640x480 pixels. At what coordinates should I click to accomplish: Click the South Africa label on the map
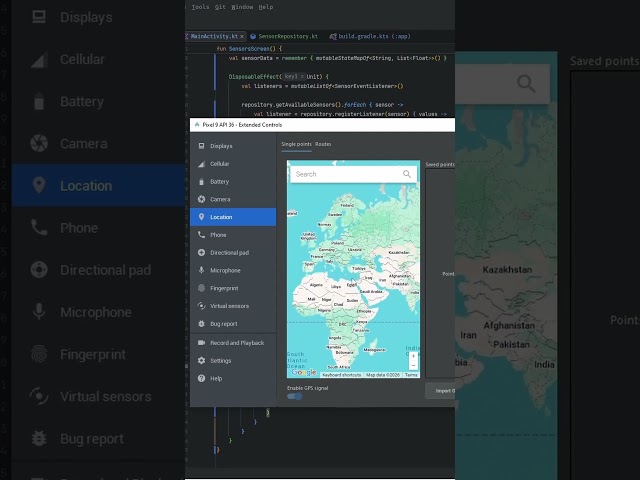coord(339,367)
